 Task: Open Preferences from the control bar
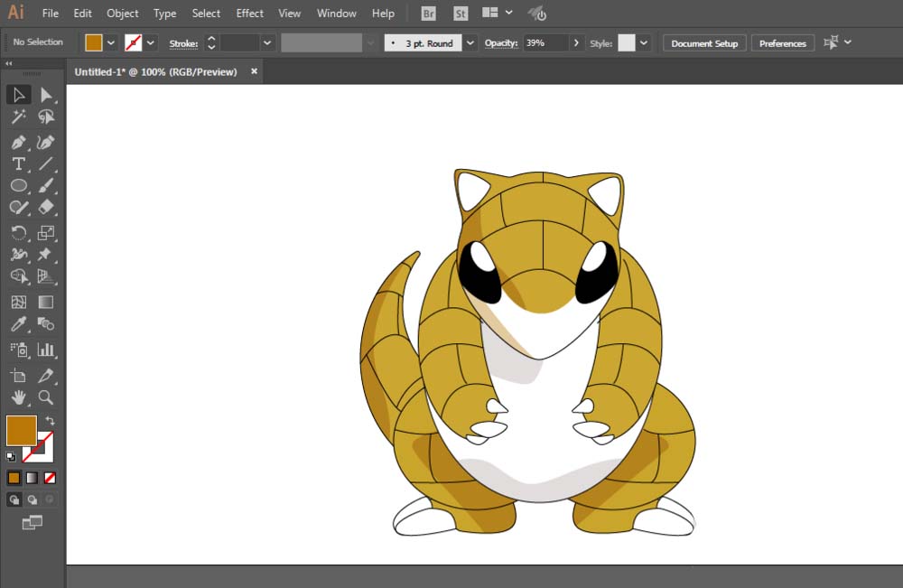[x=782, y=43]
